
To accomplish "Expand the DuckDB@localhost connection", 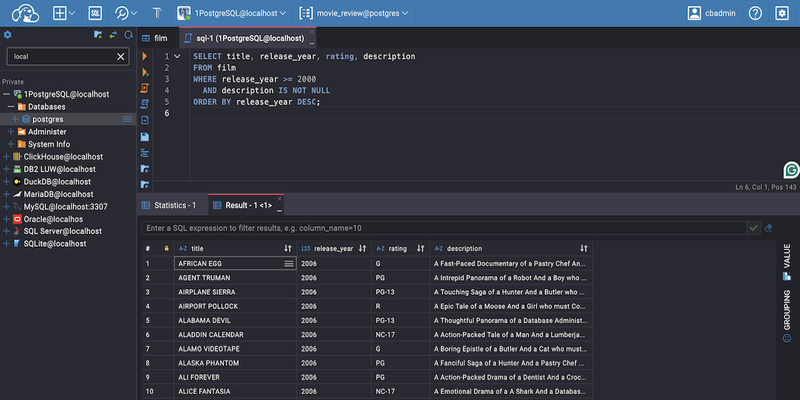I will click(x=6, y=182).
